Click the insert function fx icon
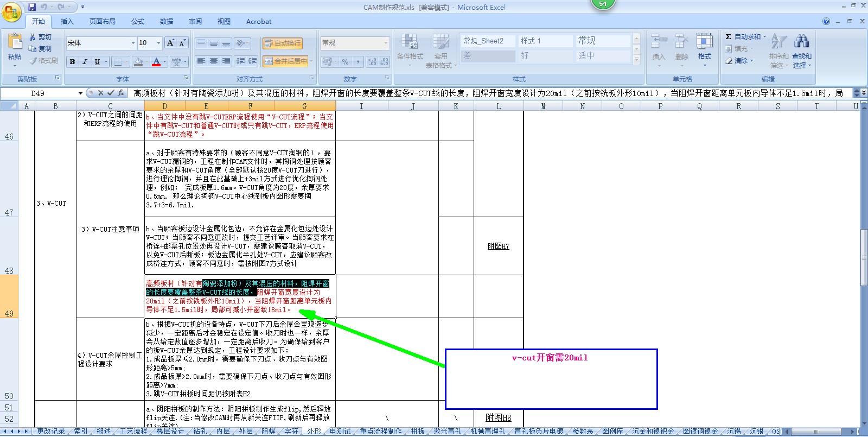Screen dimensions: 868x437 [x=121, y=93]
